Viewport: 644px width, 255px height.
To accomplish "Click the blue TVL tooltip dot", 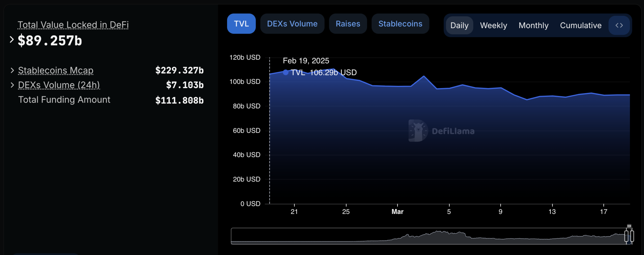I will pos(286,73).
